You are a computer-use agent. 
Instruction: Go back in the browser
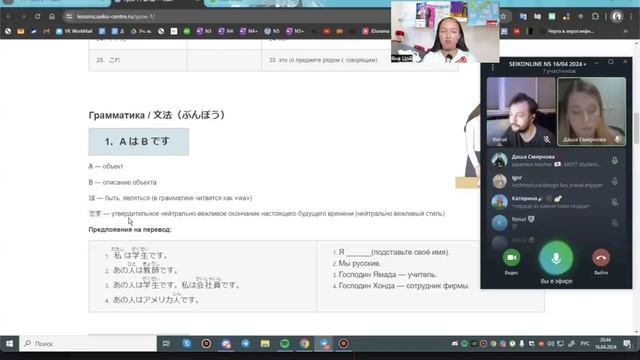(x=9, y=16)
